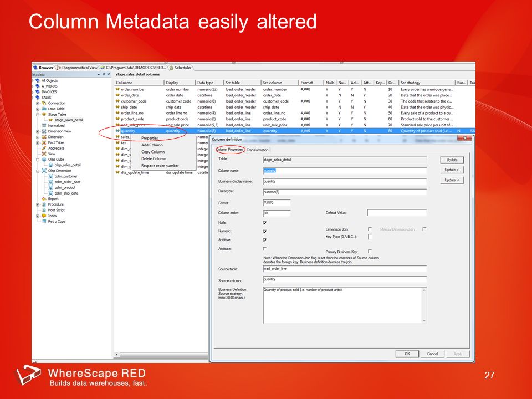Screen dimensions: 532x399
Task: Click the Stage Table node icon
Action: point(44,114)
